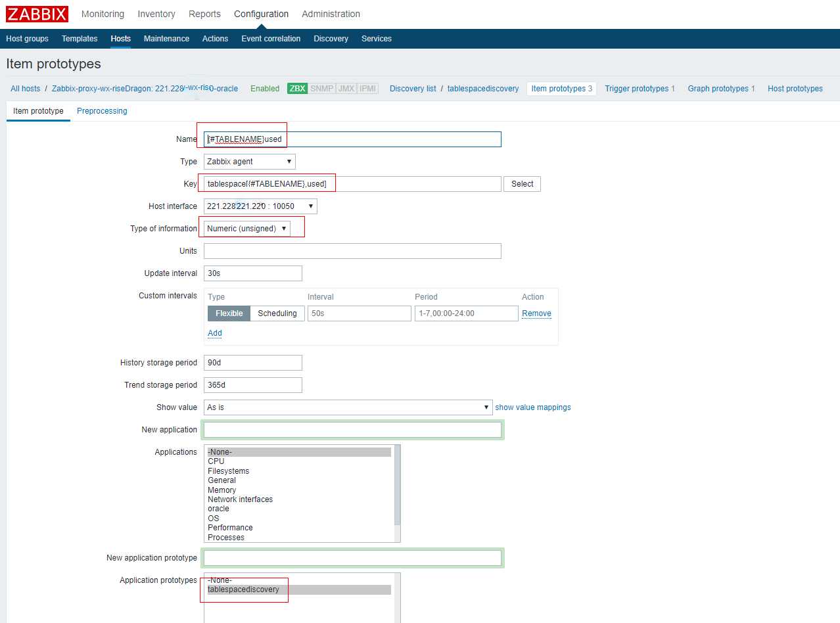Open Trigger prototypes 1 link
840x623 pixels.
point(640,89)
